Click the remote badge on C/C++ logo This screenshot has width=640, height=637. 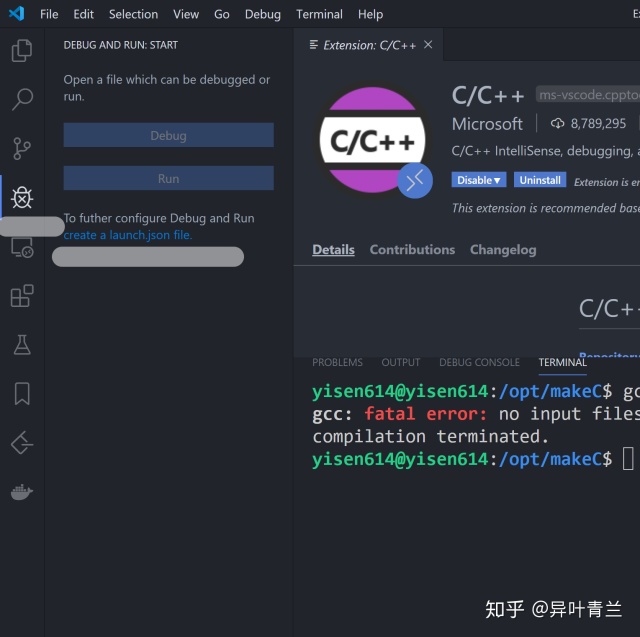coord(415,181)
